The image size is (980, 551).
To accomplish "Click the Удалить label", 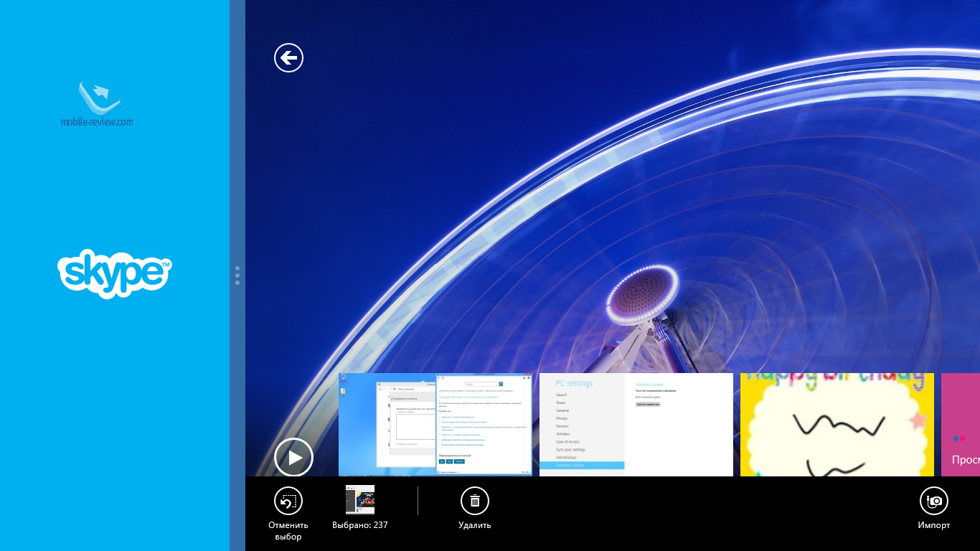I will point(475,525).
